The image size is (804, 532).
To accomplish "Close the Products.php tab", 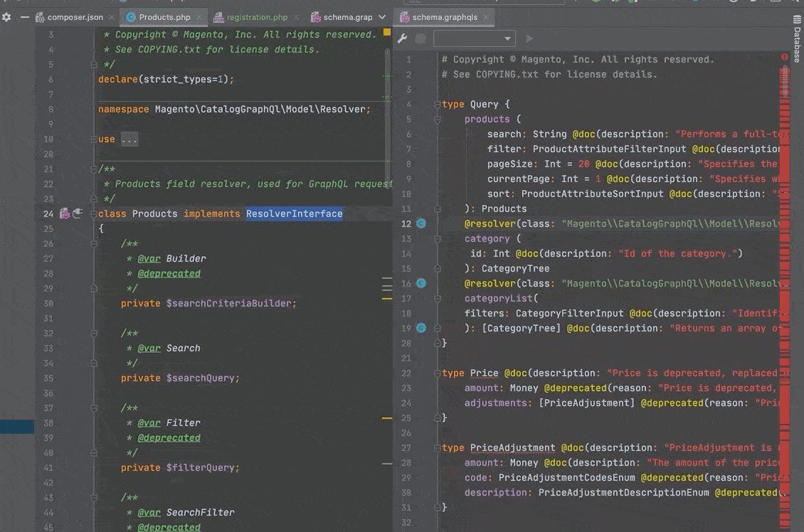I will click(x=200, y=17).
